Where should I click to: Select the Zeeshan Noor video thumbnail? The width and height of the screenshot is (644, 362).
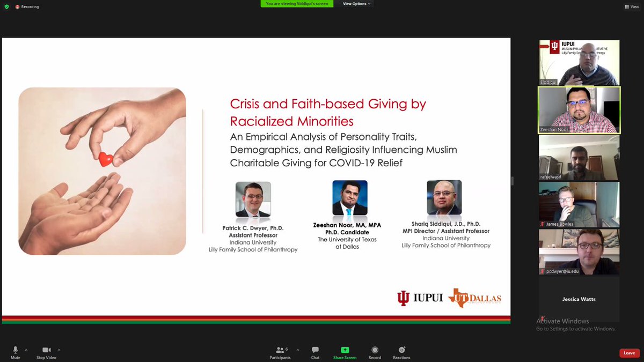[579, 110]
